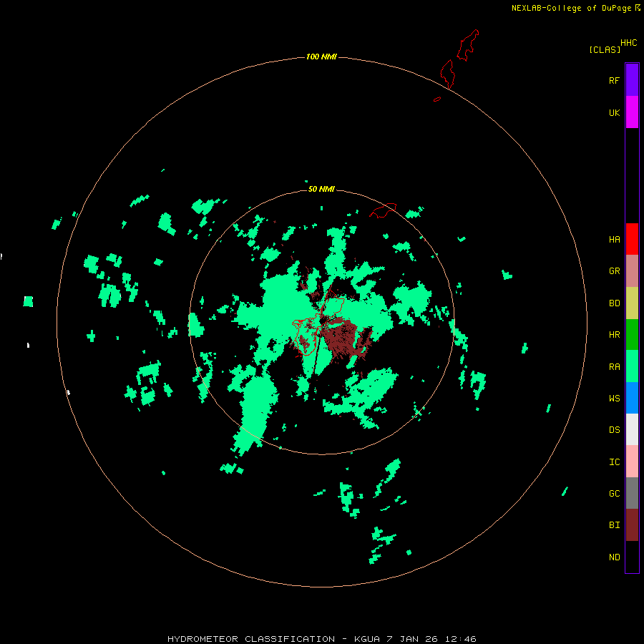Pick the RA light green swatch
The image size is (644, 644).
pos(632,366)
